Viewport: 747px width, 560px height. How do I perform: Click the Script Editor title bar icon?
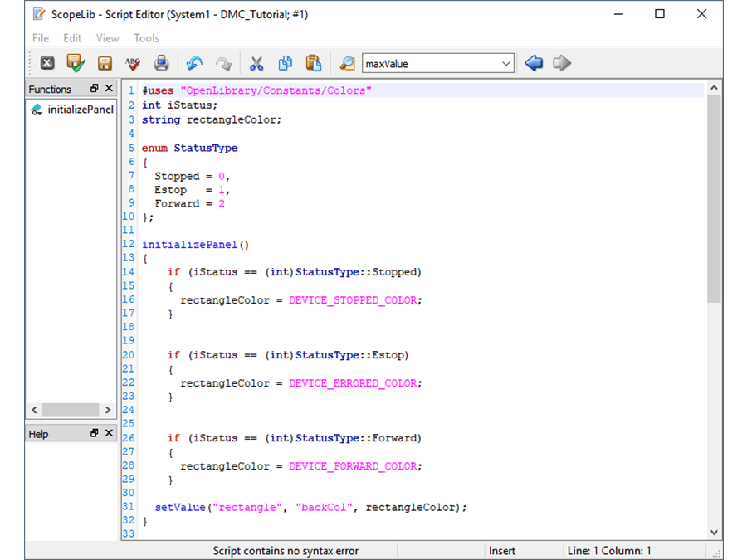(39, 14)
